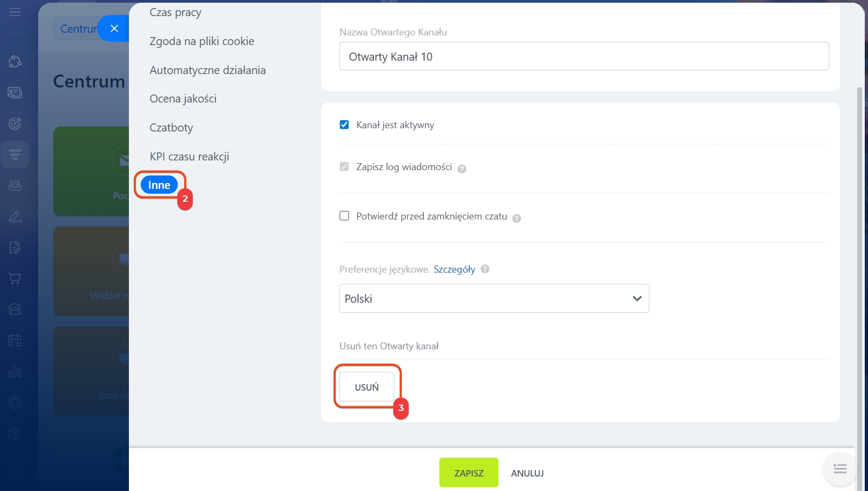Close the settings slider panel

114,28
